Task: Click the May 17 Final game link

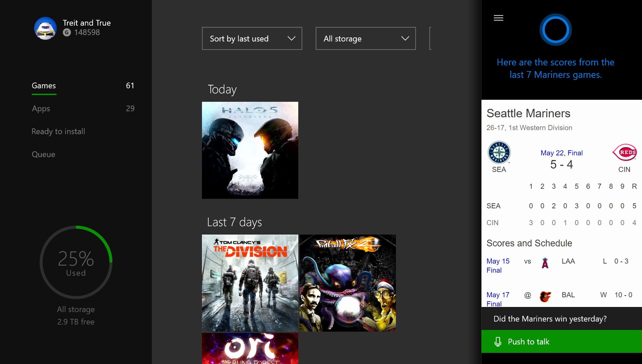Action: (497, 298)
